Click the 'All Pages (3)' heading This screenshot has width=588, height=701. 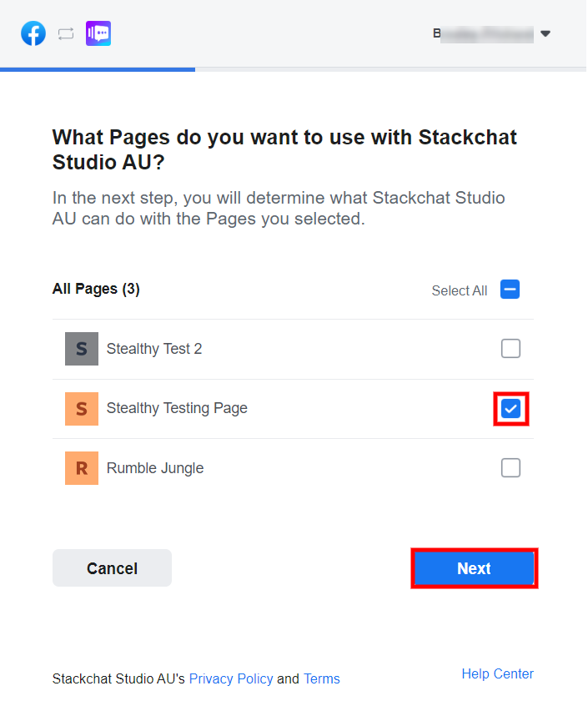[x=96, y=289]
